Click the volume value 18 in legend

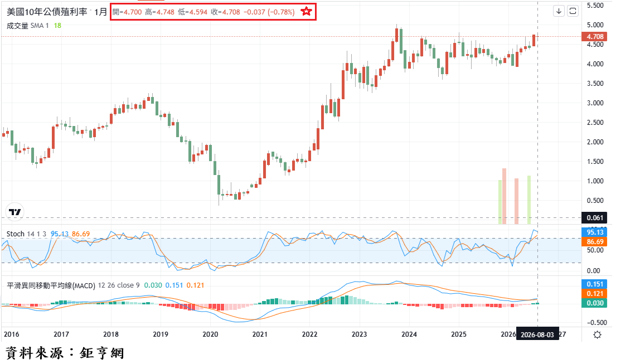[x=57, y=26]
